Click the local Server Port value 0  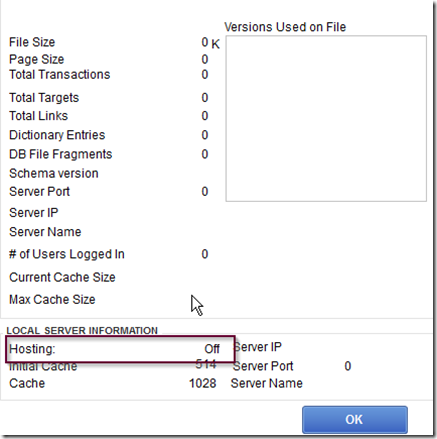pyautogui.click(x=348, y=366)
